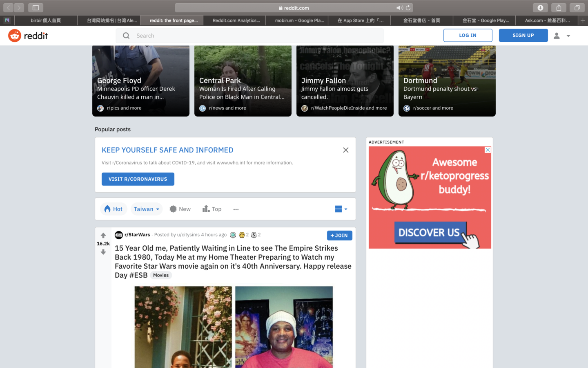This screenshot has width=588, height=368.
Task: Expand user menu dropdown arrow
Action: click(568, 36)
